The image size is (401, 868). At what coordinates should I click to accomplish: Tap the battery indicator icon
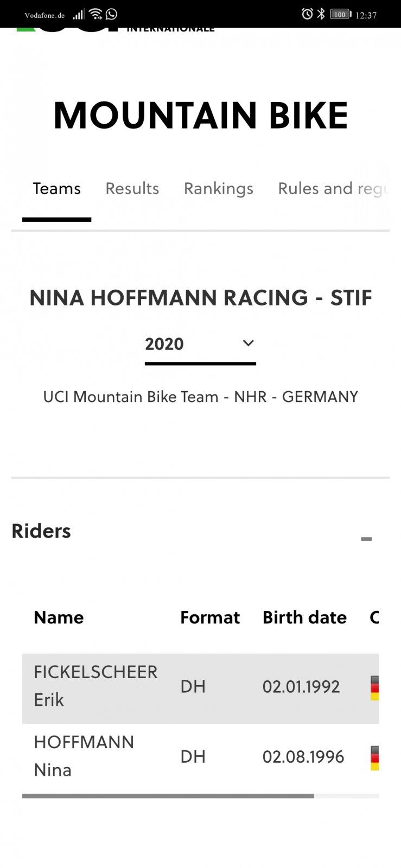340,15
